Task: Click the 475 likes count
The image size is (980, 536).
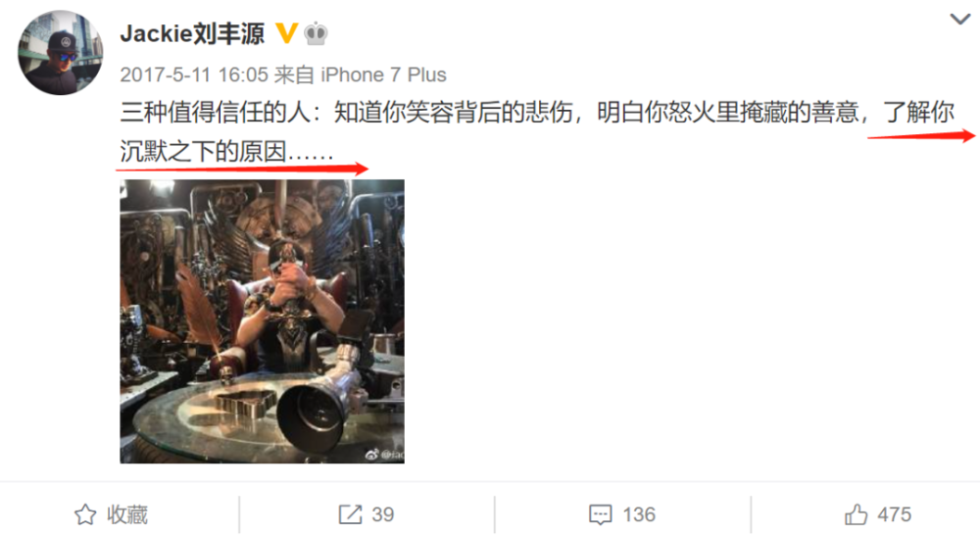Action: 895,514
